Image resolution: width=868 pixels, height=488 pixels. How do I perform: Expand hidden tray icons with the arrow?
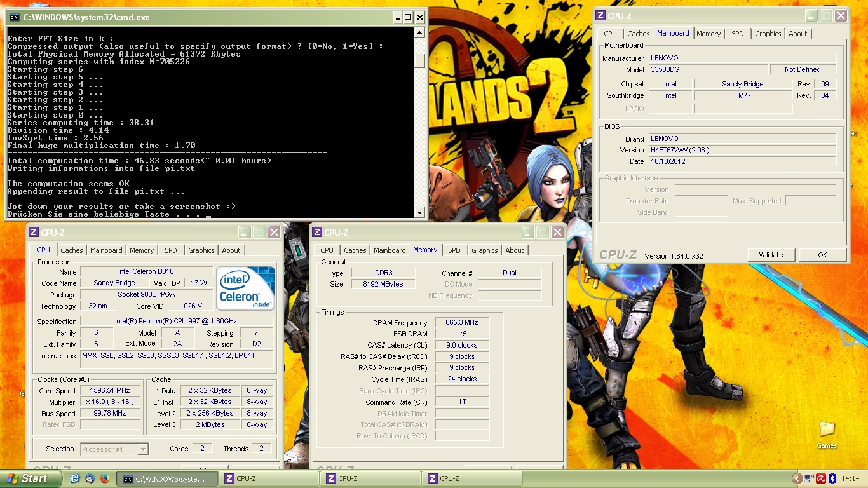click(x=797, y=478)
